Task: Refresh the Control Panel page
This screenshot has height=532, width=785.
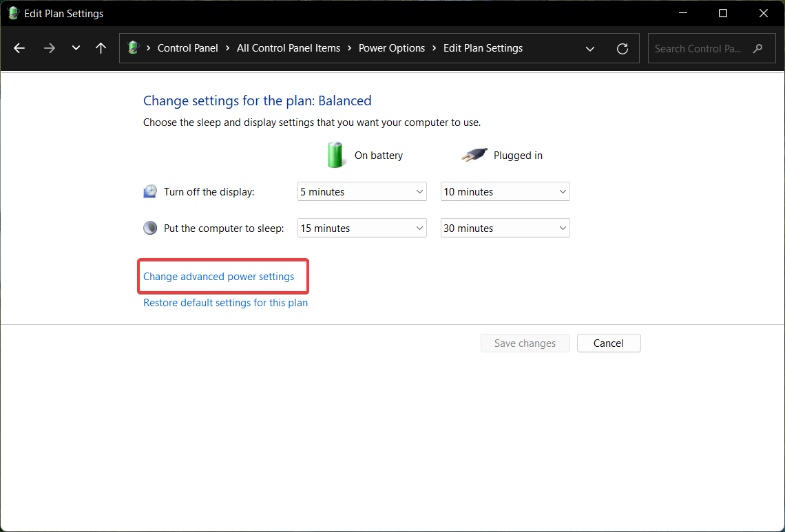Action: (x=622, y=48)
